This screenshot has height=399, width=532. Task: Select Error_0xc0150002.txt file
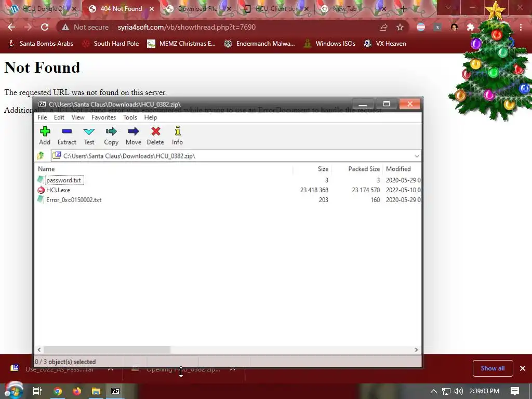pos(74,200)
